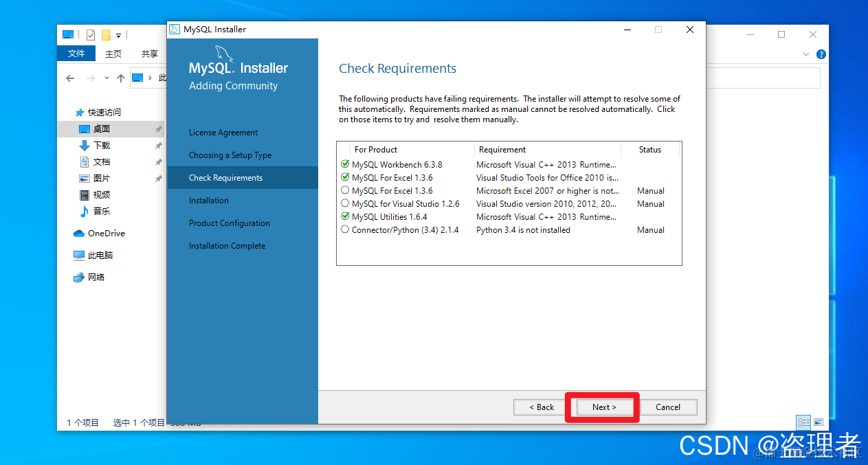This screenshot has height=465, width=868.
Task: Click "Microsoft Excel 2007 or higher is not..." text
Action: click(548, 191)
